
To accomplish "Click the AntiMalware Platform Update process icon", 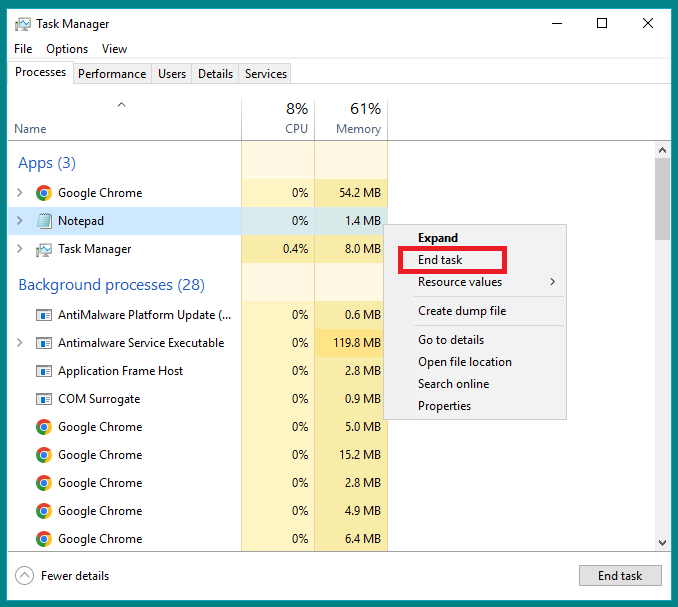I will pos(44,315).
